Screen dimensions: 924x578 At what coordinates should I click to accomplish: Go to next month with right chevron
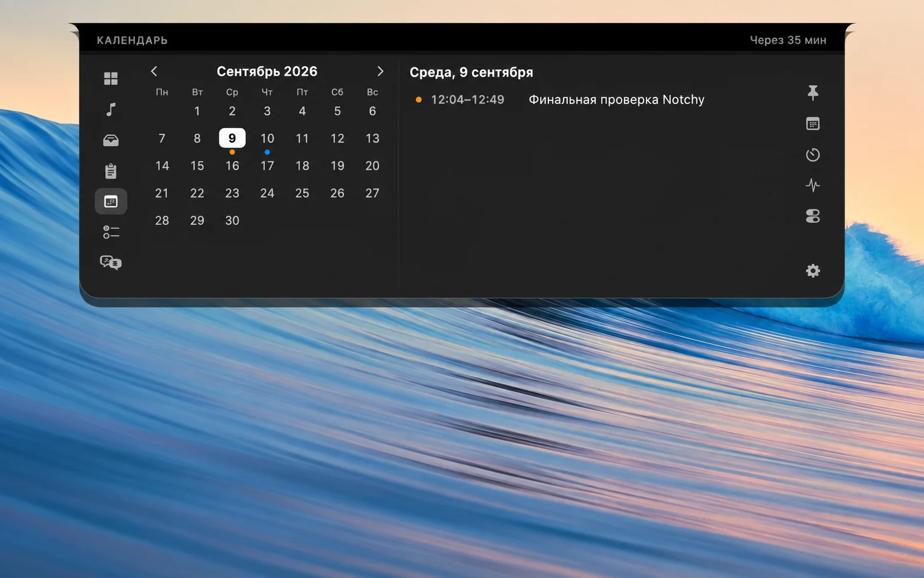[380, 71]
